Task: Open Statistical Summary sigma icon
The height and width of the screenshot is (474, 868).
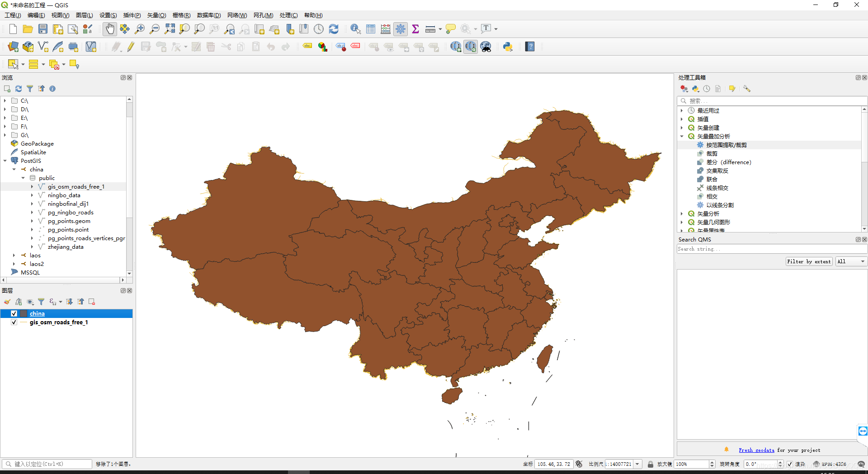Action: (415, 29)
